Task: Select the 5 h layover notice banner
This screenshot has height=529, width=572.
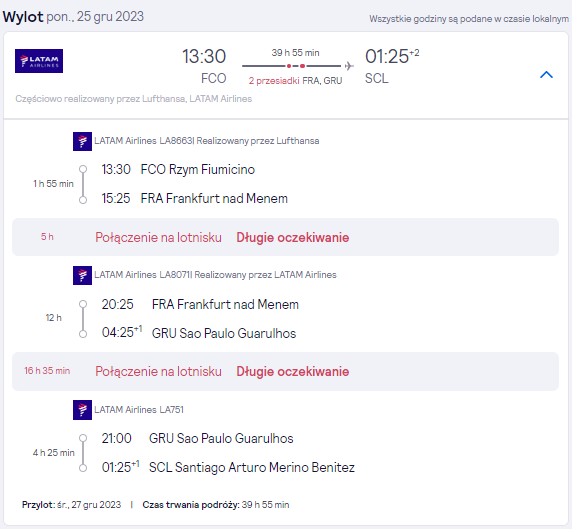Action: click(x=285, y=237)
